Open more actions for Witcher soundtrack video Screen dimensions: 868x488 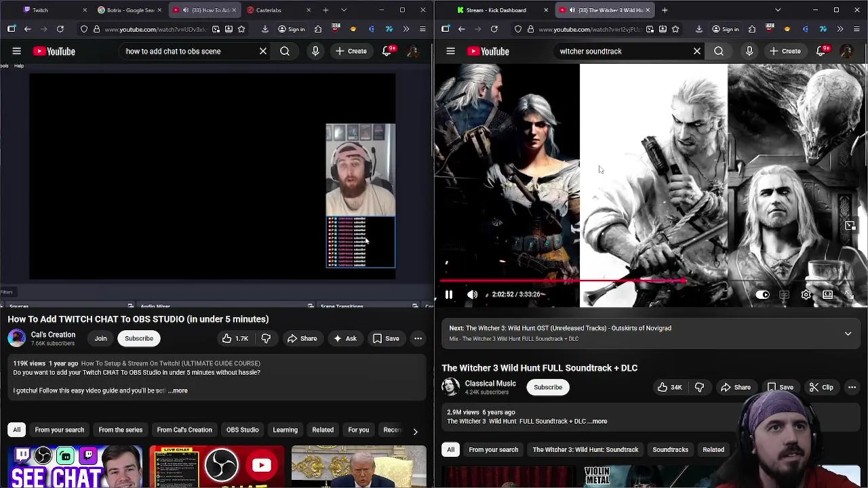click(852, 387)
